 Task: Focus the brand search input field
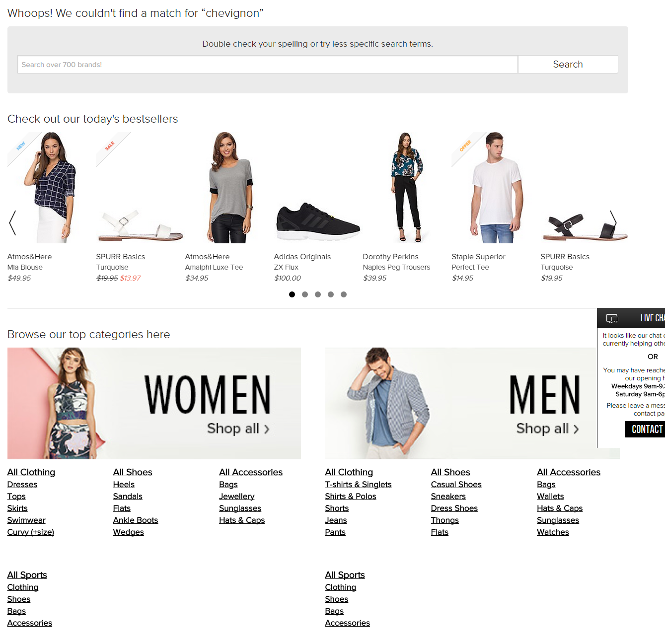pos(268,65)
